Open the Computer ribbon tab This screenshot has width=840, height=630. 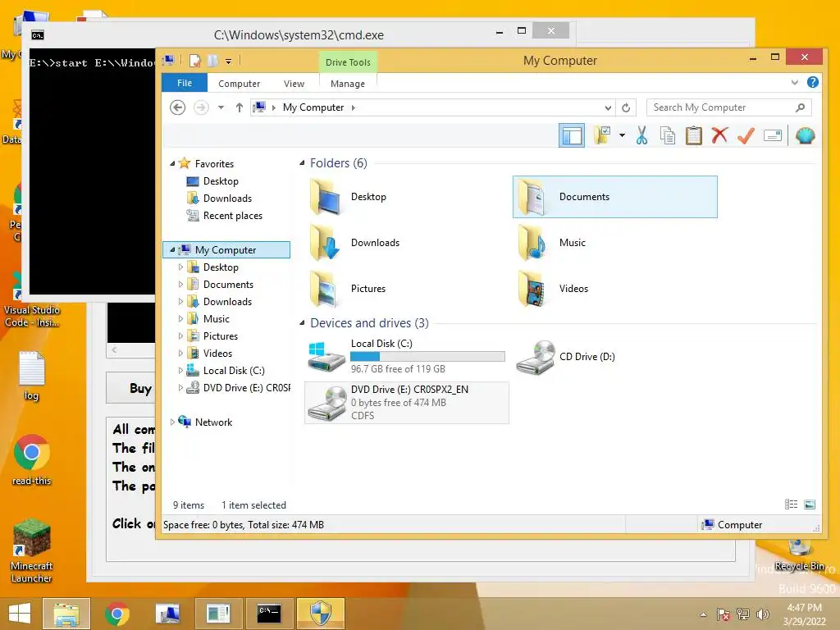click(x=239, y=84)
